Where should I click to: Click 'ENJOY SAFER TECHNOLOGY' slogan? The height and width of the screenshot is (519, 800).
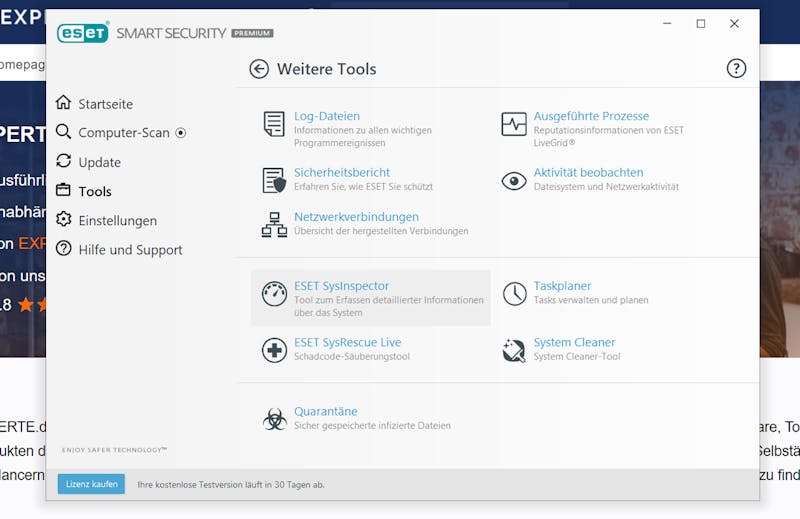(114, 450)
